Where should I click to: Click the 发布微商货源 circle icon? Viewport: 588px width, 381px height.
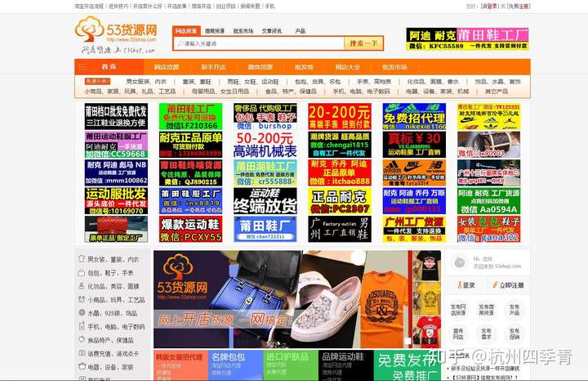[x=487, y=310]
